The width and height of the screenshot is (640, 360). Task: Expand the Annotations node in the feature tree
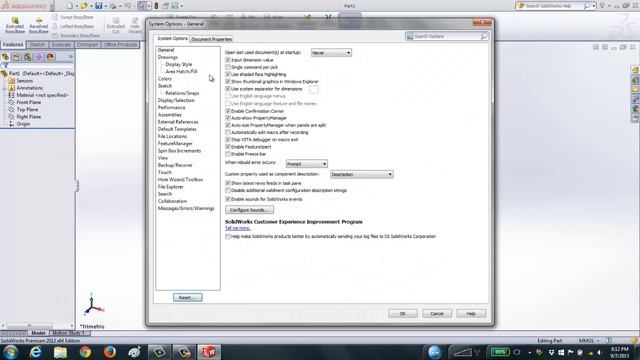4,88
